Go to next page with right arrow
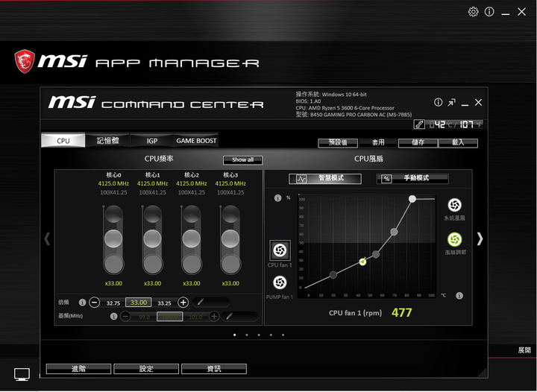The width and height of the screenshot is (537, 392). pyautogui.click(x=480, y=238)
